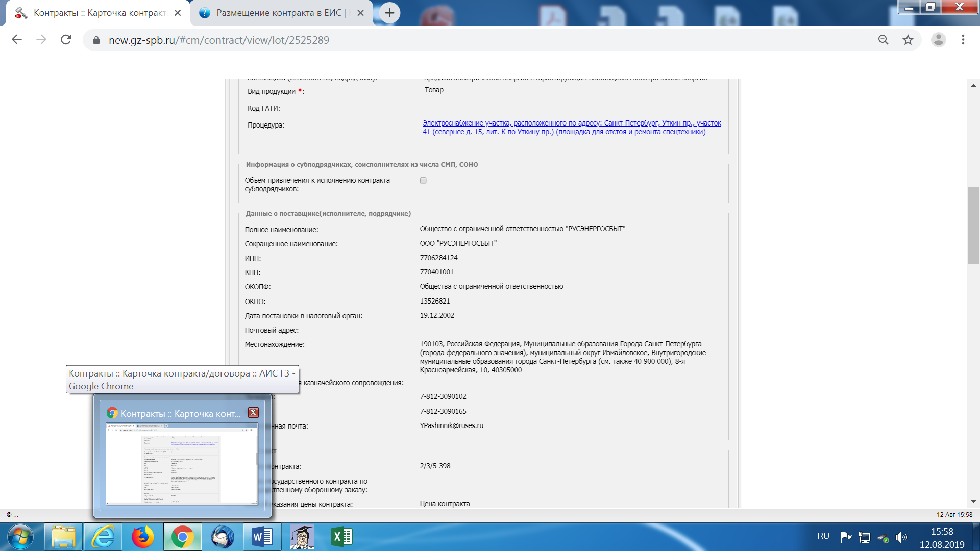980x551 pixels.
Task: Go back to the previous page
Action: pyautogui.click(x=17, y=40)
